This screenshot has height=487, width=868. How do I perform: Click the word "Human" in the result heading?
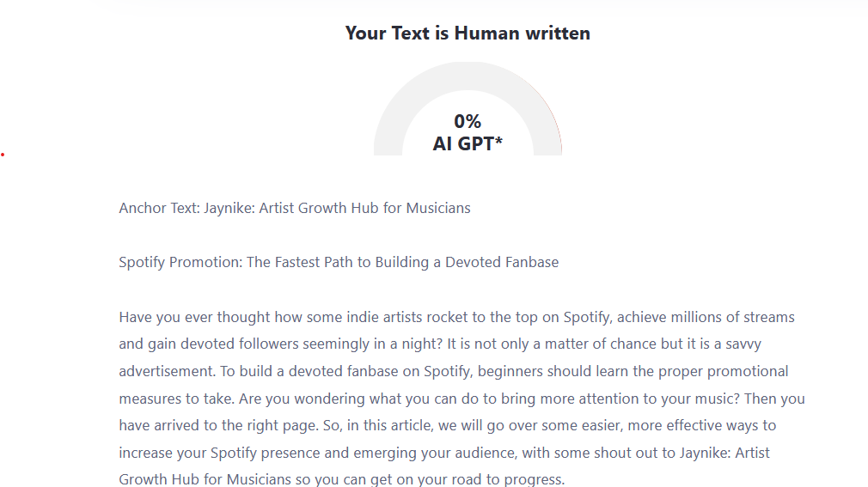tap(486, 33)
